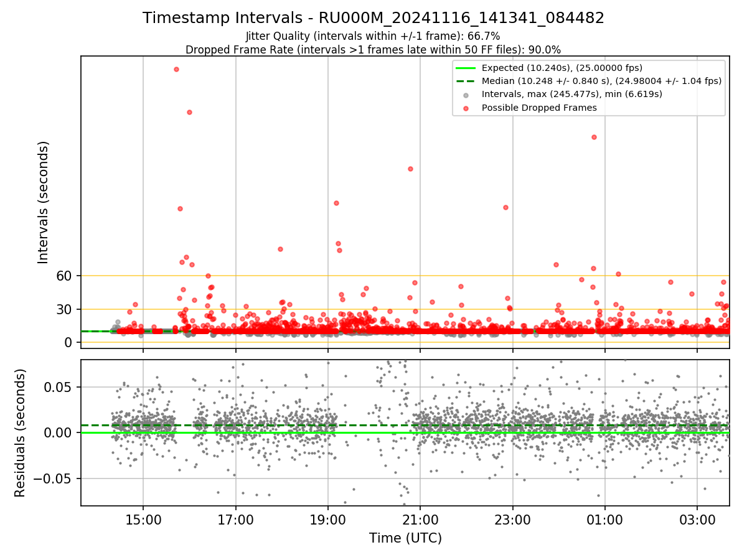Click the '21:00' time tick label
Image resolution: width=747 pixels, height=560 pixels.
(x=420, y=519)
